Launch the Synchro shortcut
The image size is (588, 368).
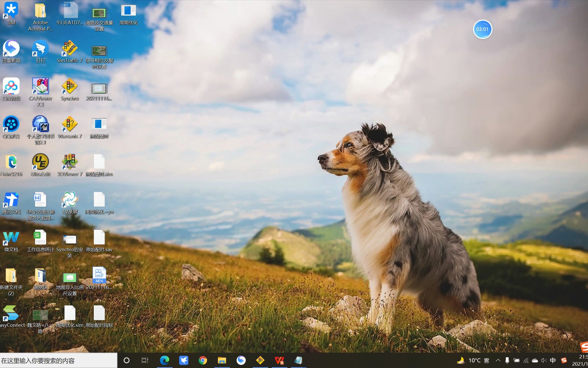(x=70, y=89)
